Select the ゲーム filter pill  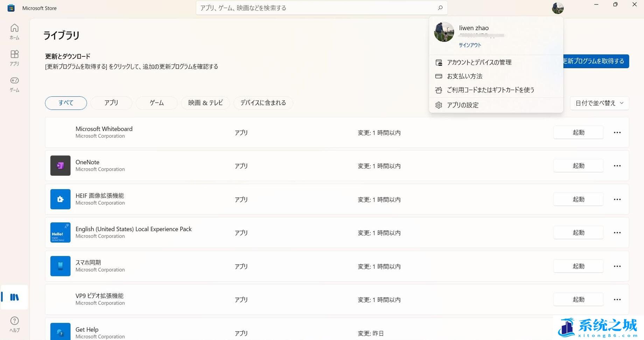tap(156, 103)
